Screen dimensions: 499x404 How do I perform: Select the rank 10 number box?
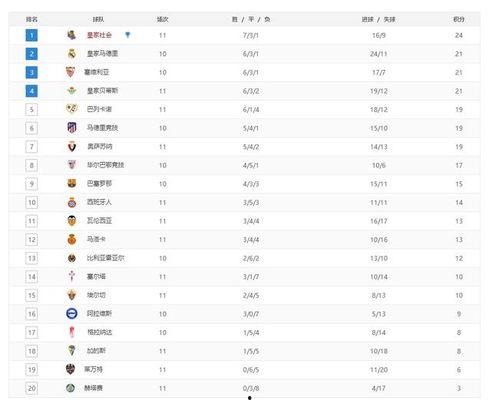pyautogui.click(x=32, y=202)
